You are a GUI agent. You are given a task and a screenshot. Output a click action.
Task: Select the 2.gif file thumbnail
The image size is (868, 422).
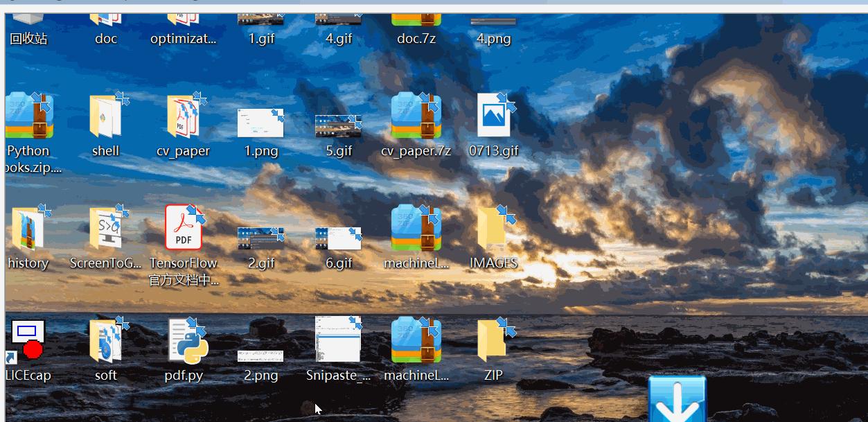coord(260,238)
